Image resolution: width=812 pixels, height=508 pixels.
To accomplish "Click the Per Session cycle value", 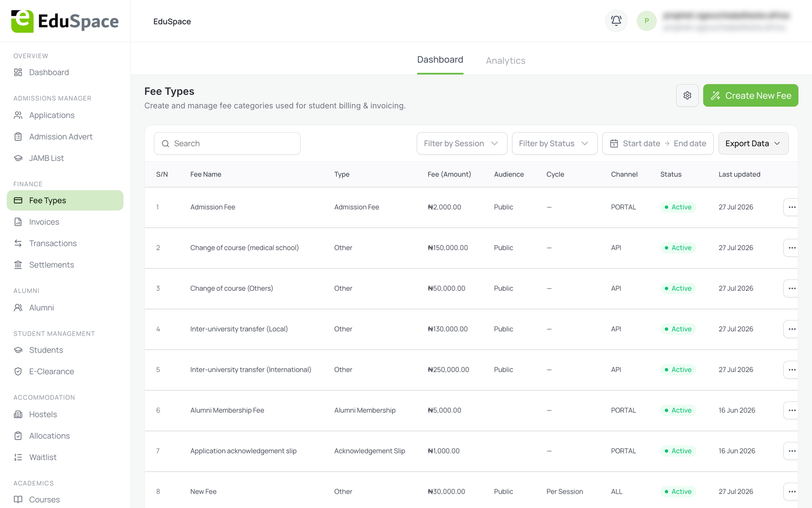I will pyautogui.click(x=565, y=491).
